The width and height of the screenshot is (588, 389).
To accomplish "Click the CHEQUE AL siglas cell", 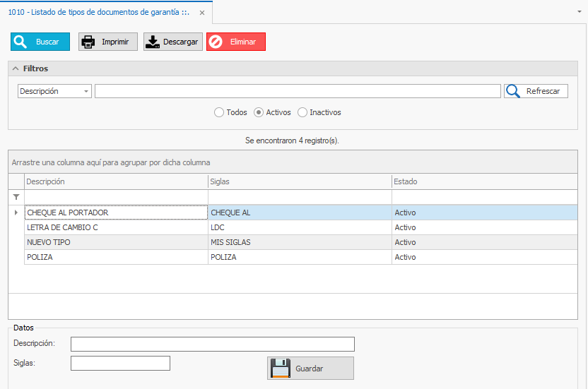I will coord(300,213).
